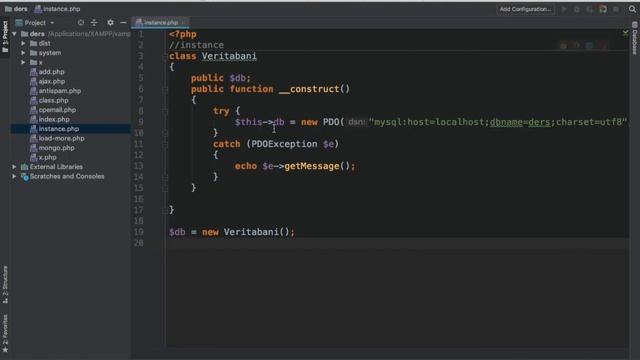Image resolution: width=640 pixels, height=360 pixels.
Task: Click locate-current-file target icon in Project panel
Action: (81, 23)
